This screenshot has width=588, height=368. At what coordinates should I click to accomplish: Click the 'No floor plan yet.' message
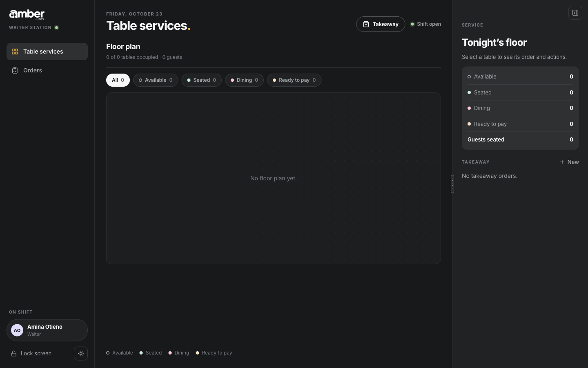click(274, 178)
